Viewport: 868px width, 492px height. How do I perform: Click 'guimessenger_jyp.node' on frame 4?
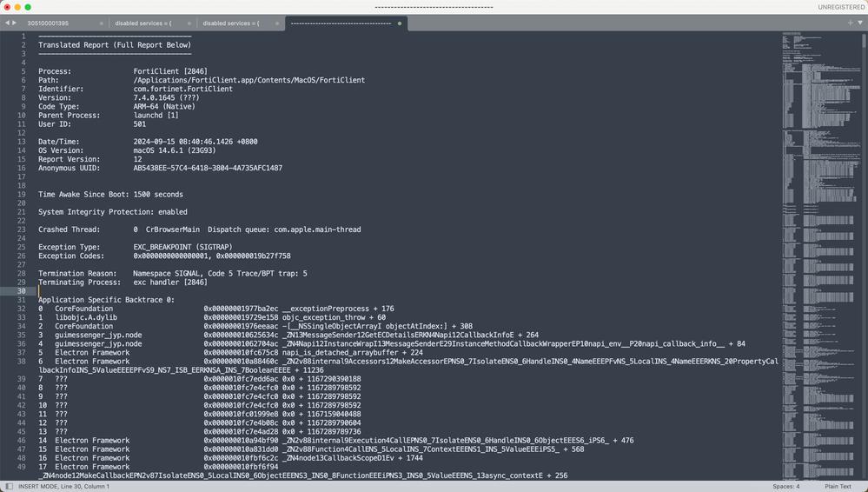[98, 344]
